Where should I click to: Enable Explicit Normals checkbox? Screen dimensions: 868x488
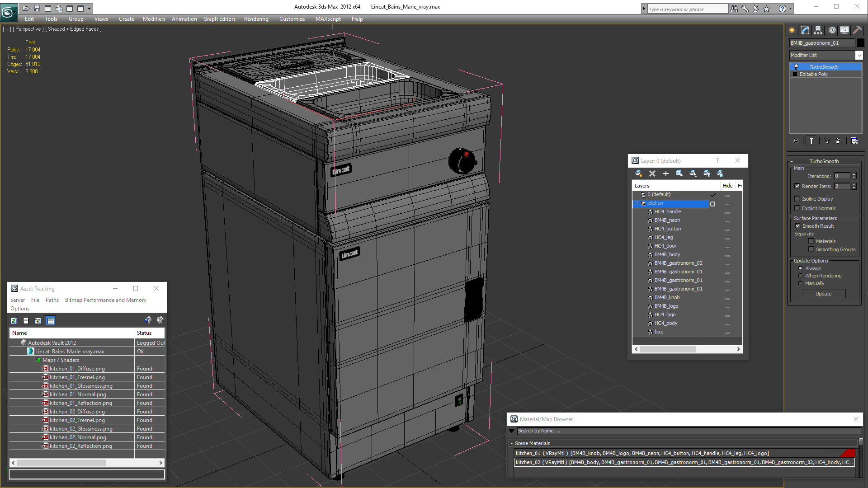797,208
